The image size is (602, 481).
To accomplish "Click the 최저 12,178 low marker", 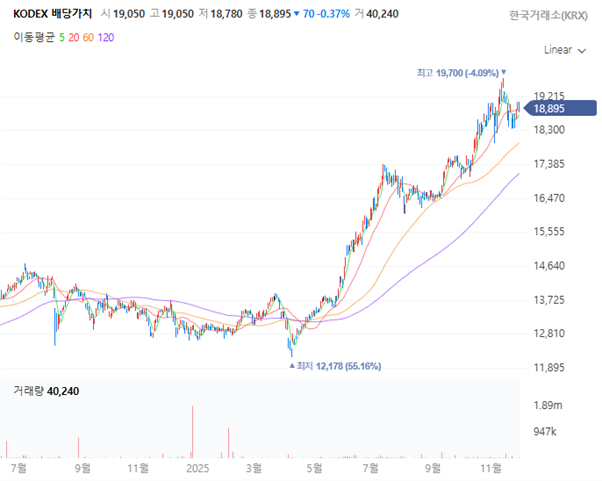I will [x=335, y=366].
